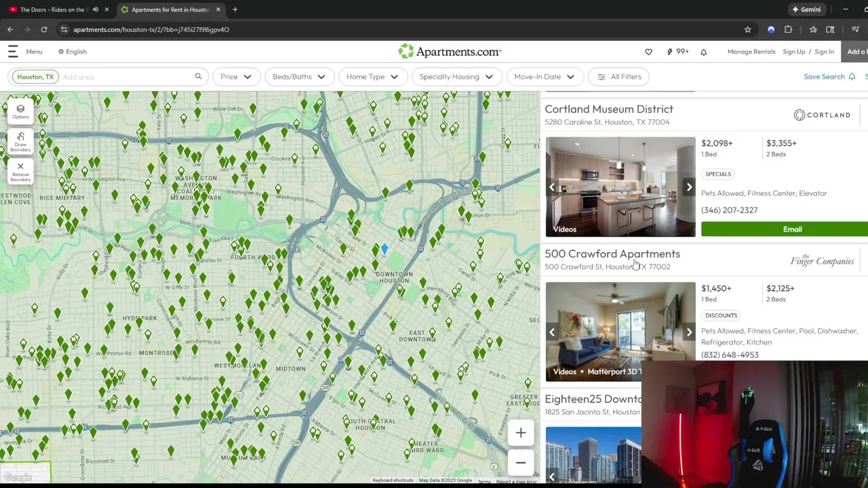
Task: Click Manage Rentals link
Action: click(751, 52)
